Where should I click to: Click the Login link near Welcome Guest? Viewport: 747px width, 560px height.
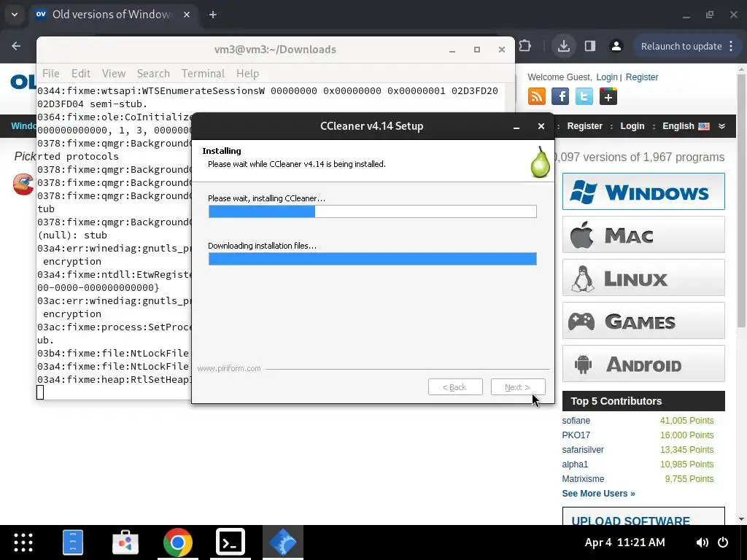pyautogui.click(x=606, y=77)
